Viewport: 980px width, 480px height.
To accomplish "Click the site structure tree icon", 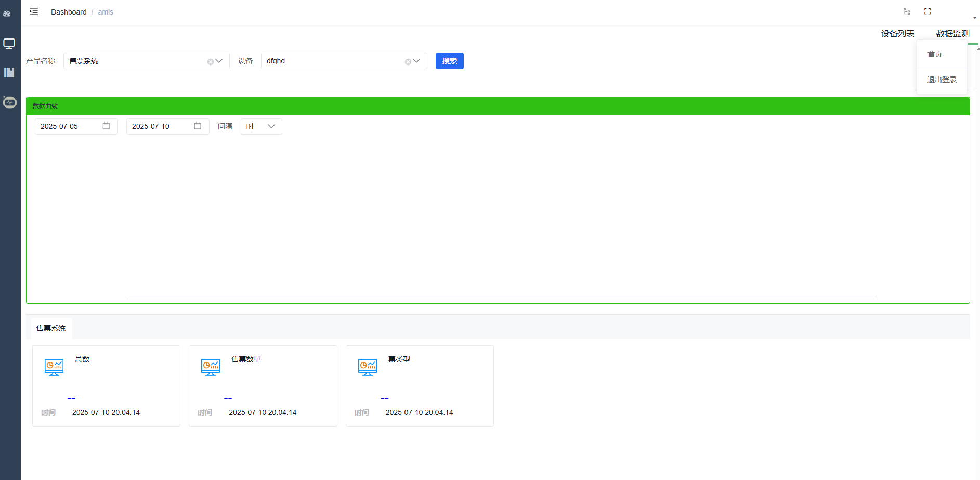I will pos(907,11).
